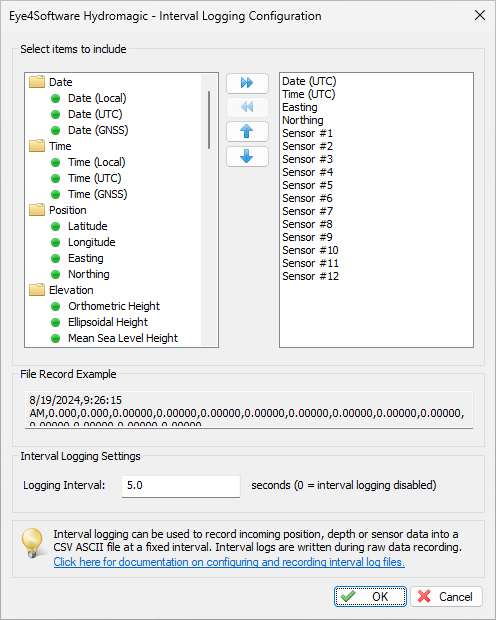Select Date (UTC) in the included list
Screen dimensions: 496x620
pos(309,81)
